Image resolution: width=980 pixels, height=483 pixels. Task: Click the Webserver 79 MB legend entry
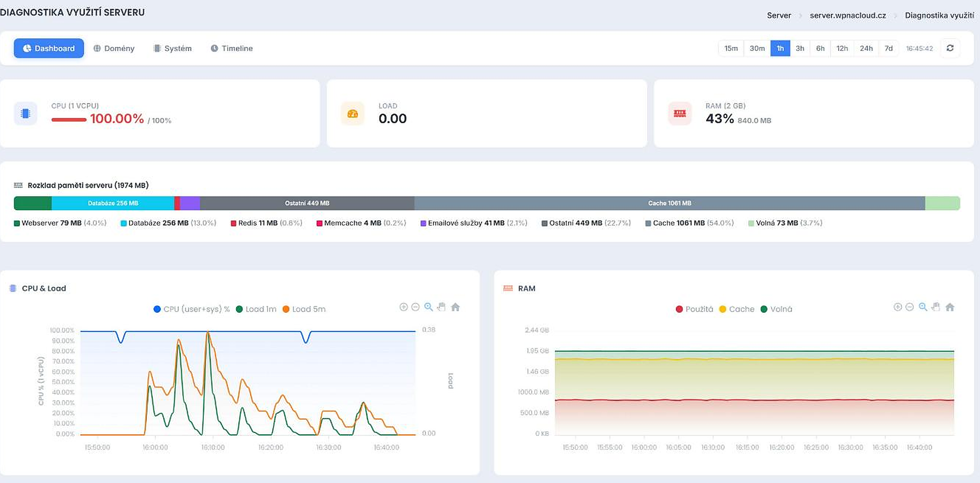(x=60, y=223)
